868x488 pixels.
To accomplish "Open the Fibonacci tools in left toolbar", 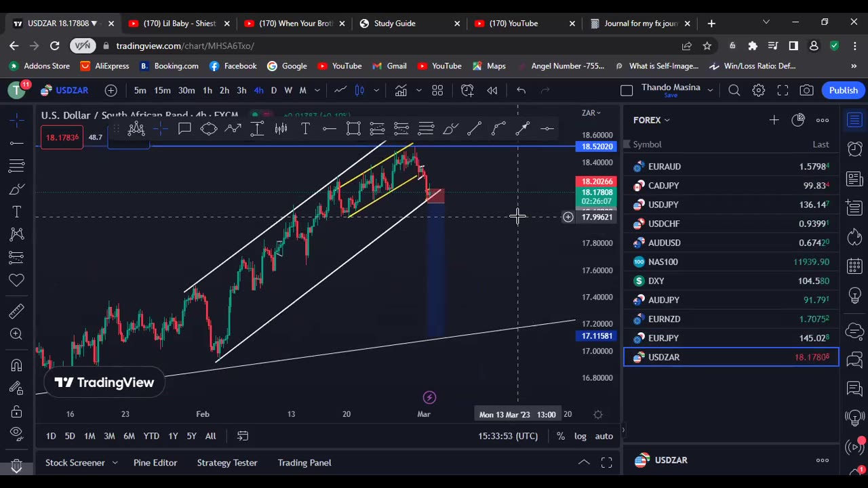I will click(17, 165).
